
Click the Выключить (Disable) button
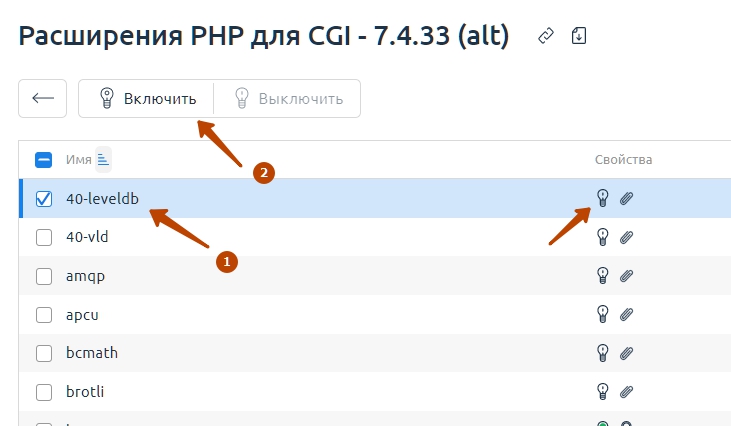[x=287, y=98]
